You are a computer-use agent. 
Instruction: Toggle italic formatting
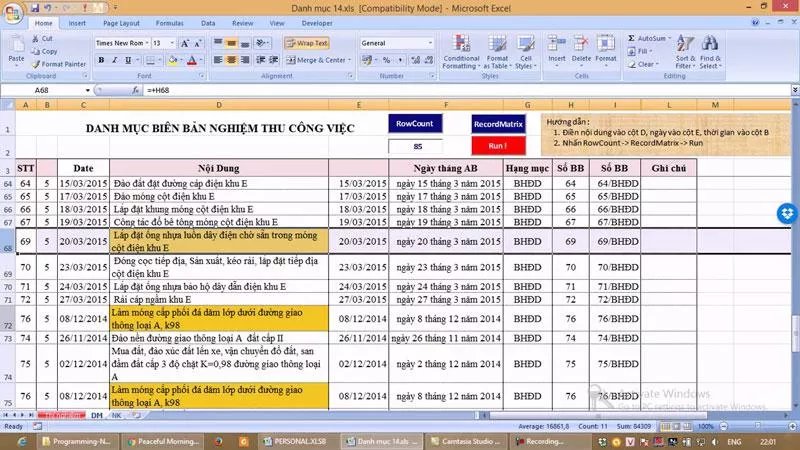115,60
